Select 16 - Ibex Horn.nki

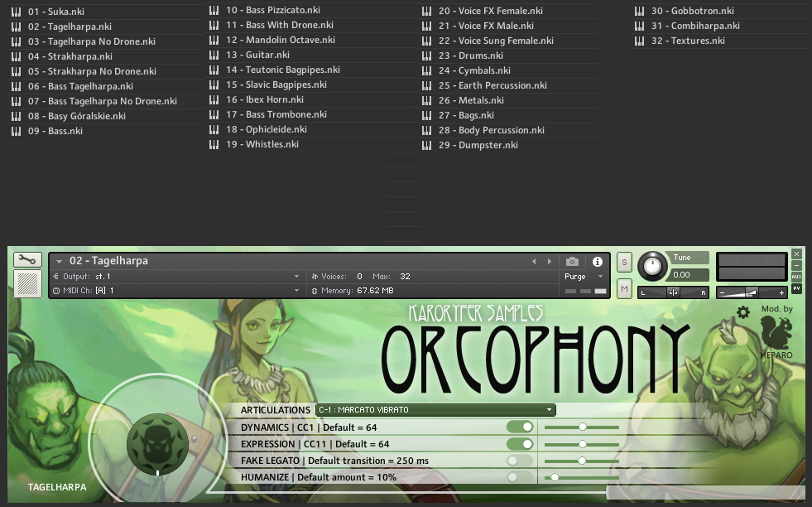(x=265, y=99)
